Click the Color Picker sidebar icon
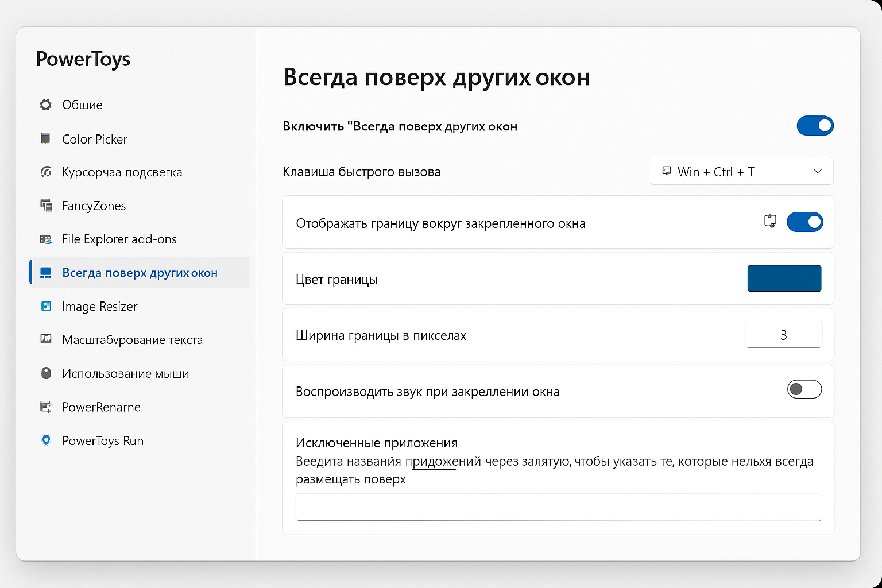 pyautogui.click(x=45, y=138)
